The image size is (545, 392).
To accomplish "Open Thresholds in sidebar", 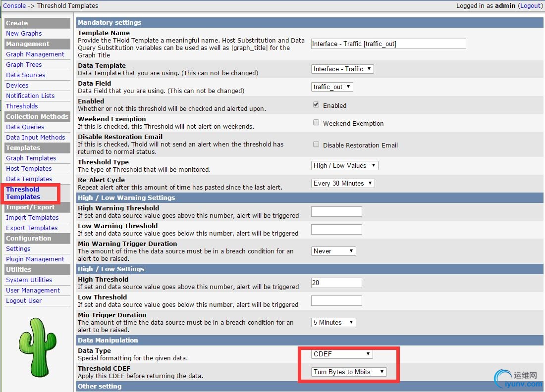I will coord(21,106).
